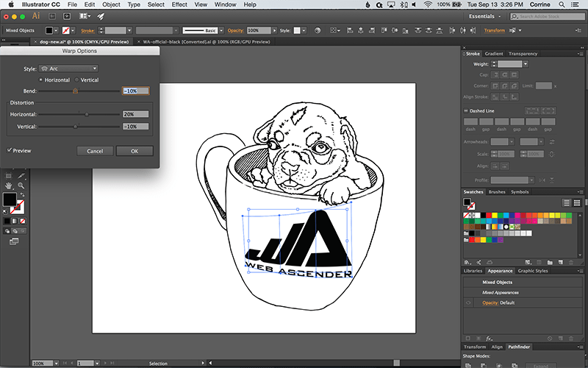The width and height of the screenshot is (588, 368).
Task: Select bevel join corner icon
Action: point(514,86)
